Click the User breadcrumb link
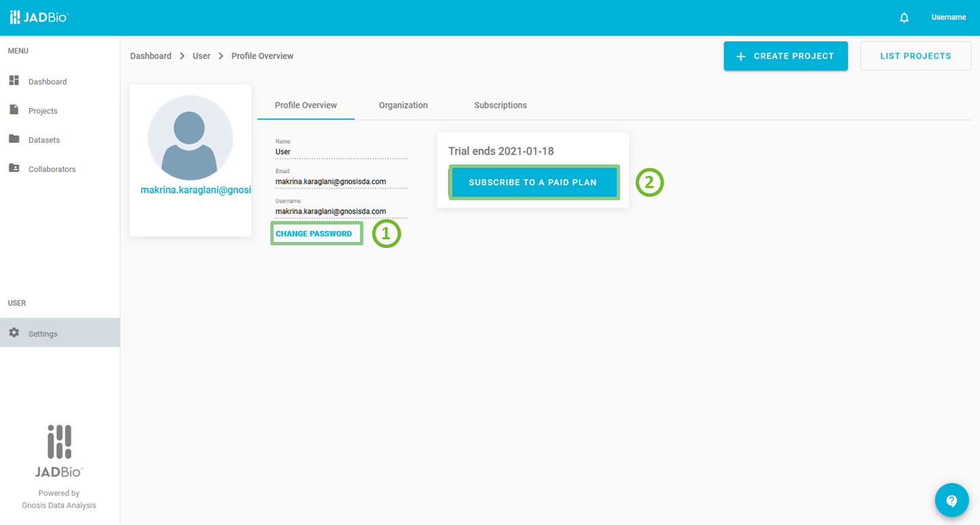 tap(202, 56)
